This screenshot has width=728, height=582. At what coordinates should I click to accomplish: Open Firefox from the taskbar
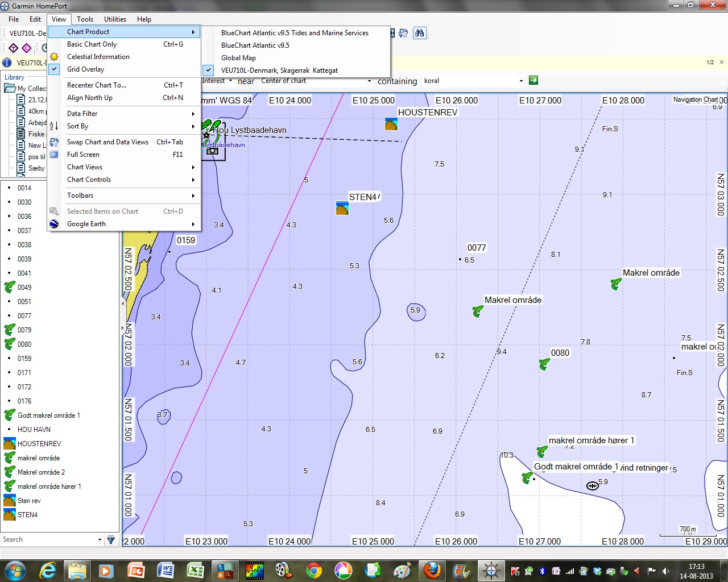pyautogui.click(x=432, y=570)
